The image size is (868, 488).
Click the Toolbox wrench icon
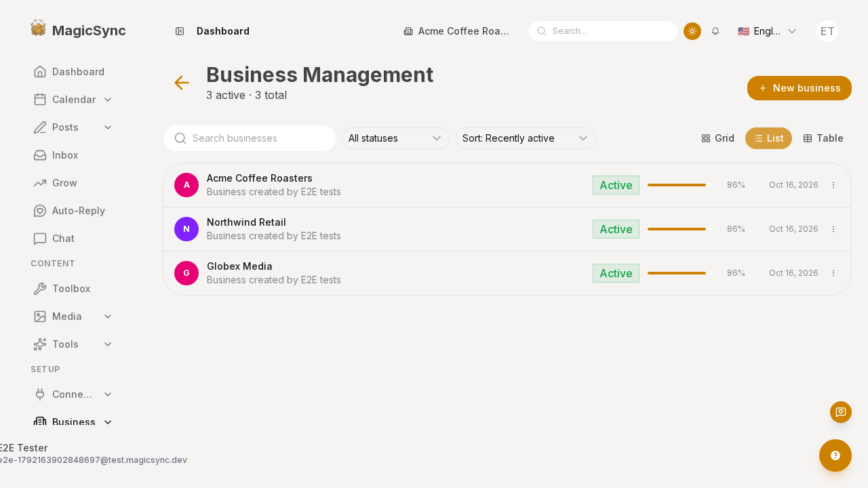tap(40, 289)
